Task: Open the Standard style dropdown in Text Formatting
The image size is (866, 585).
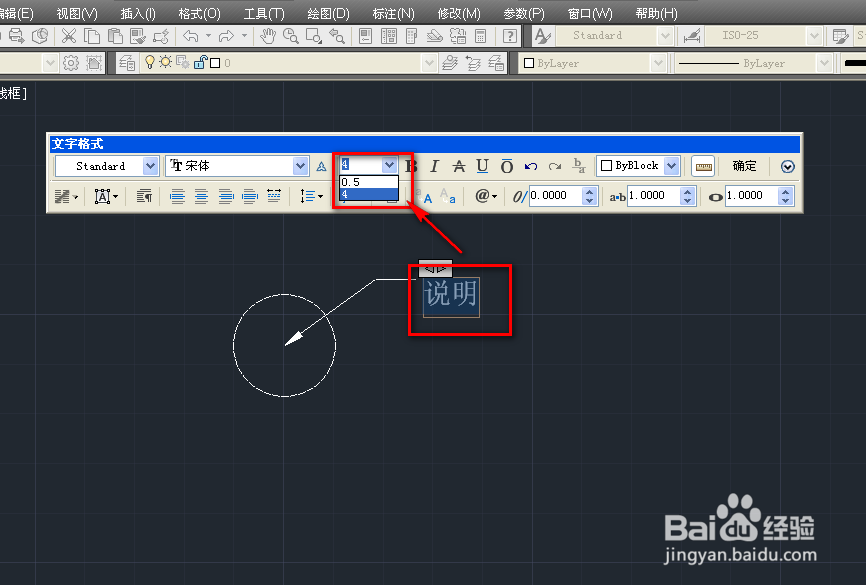Action: [x=150, y=166]
